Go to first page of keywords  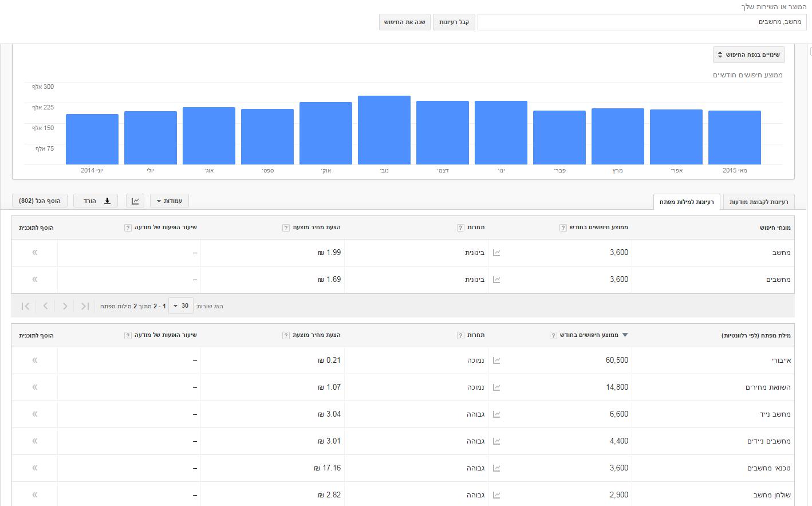coord(85,306)
